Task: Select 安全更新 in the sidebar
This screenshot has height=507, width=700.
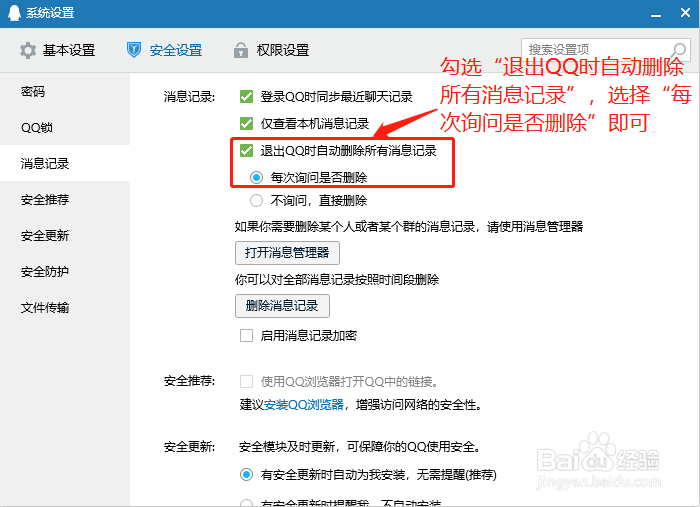Action: [65, 235]
